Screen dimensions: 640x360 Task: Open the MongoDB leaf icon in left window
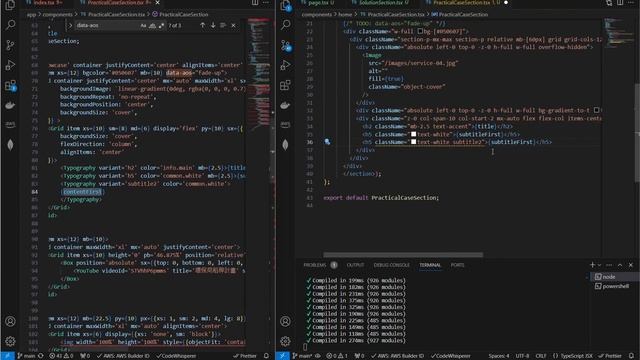(10, 144)
